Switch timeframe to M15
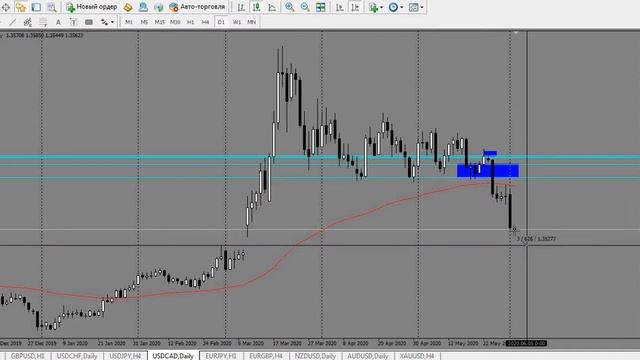 point(160,22)
